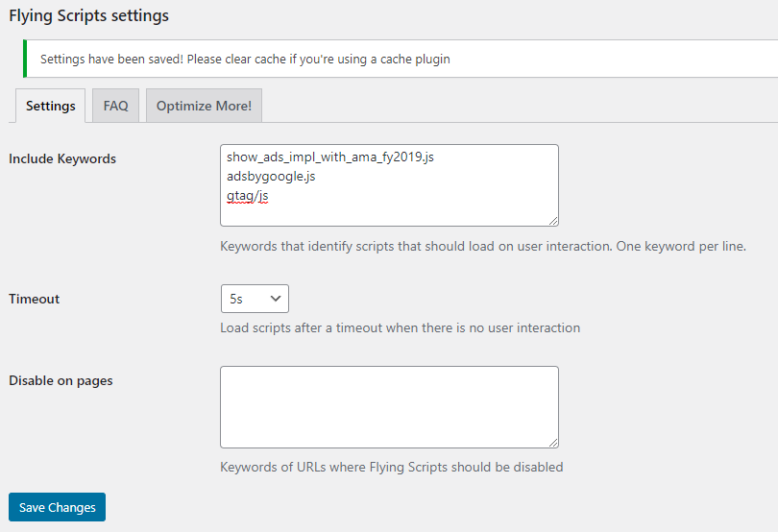Click the Disable on pages label
Viewport: 778px width, 532px height.
[x=61, y=380]
